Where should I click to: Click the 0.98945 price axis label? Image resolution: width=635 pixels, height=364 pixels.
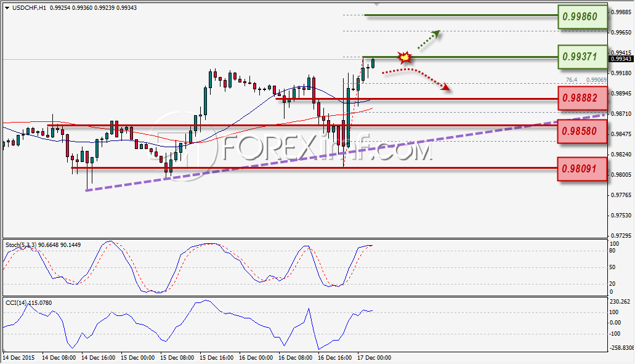(621, 94)
